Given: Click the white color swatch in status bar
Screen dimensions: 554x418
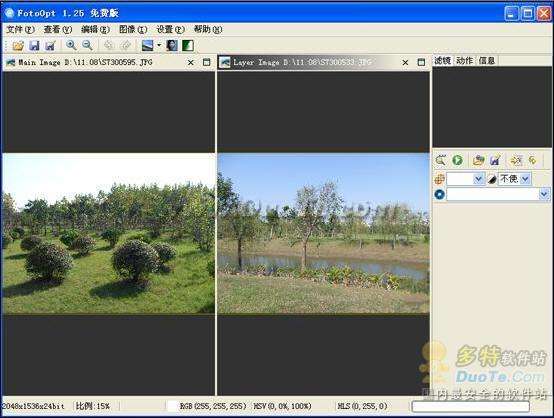Looking at the screenshot, I should pos(172,406).
